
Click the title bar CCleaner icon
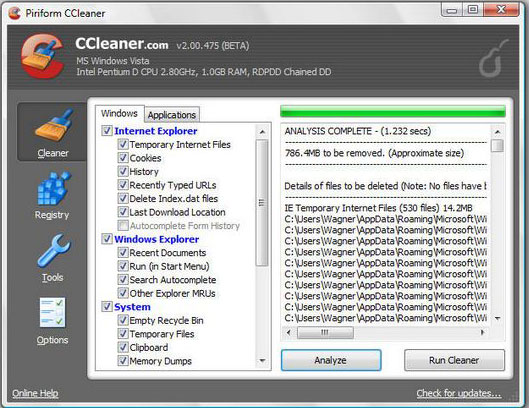click(15, 13)
